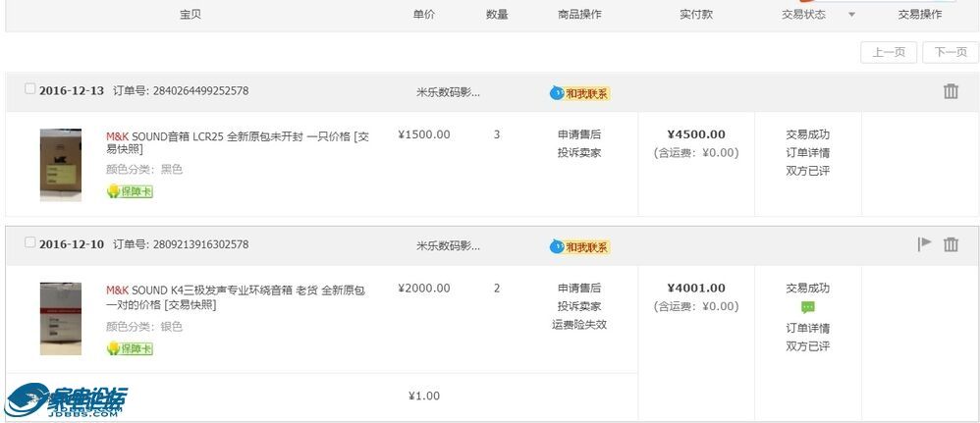The image size is (980, 423).
Task: Click 保障卡 badge under K4 item
Action: pyautogui.click(x=130, y=348)
